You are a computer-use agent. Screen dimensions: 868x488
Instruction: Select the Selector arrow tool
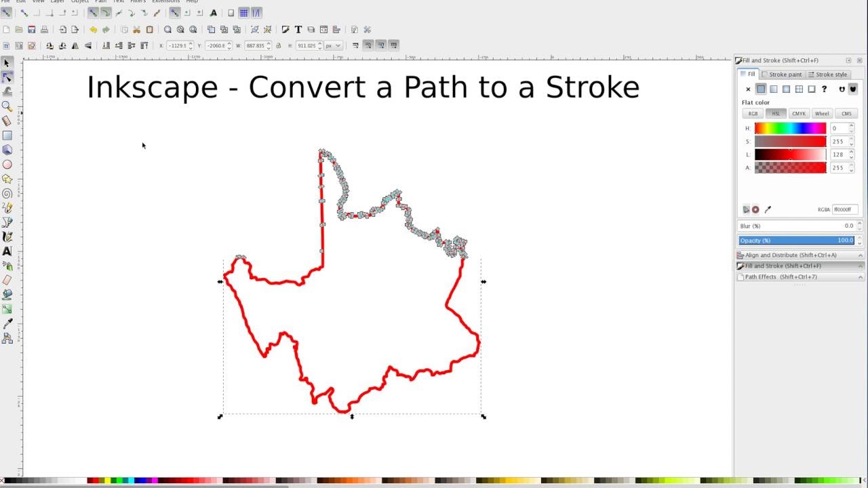(x=7, y=63)
